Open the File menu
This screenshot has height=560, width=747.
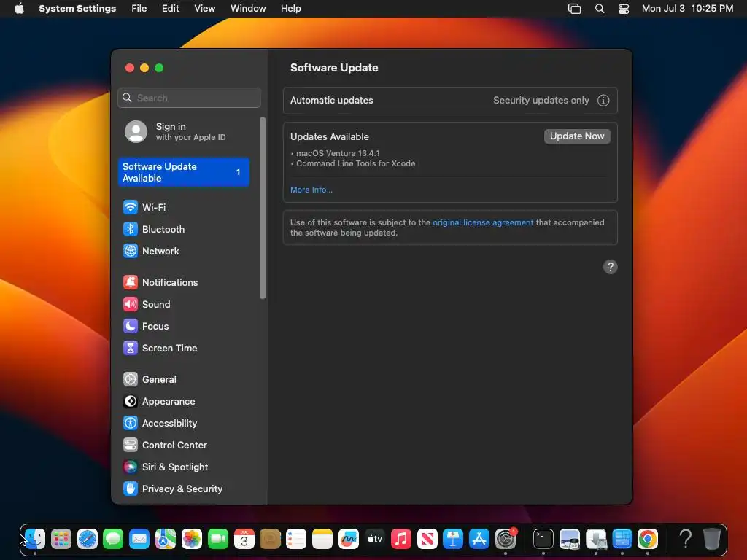[139, 9]
